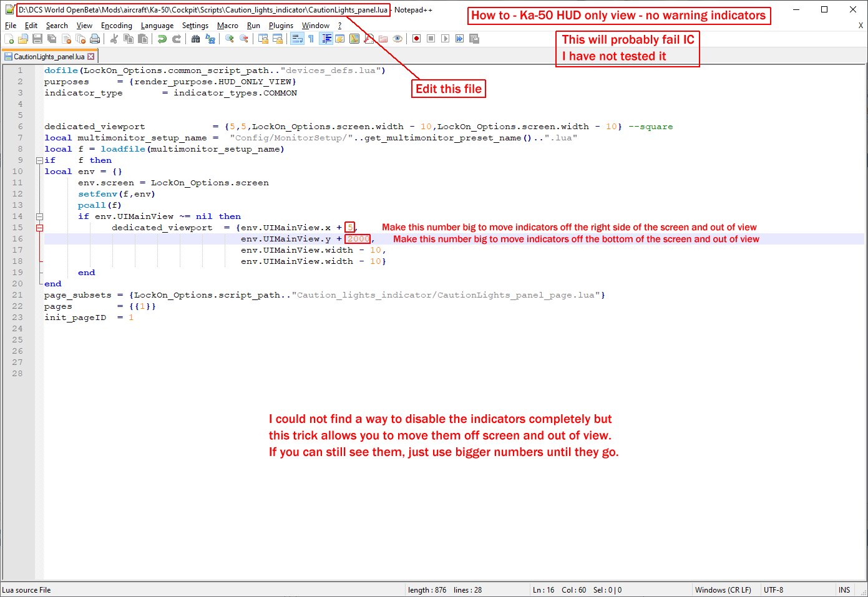Click the Close document toolbar icon
Image resolution: width=868 pixels, height=597 pixels.
[x=66, y=39]
